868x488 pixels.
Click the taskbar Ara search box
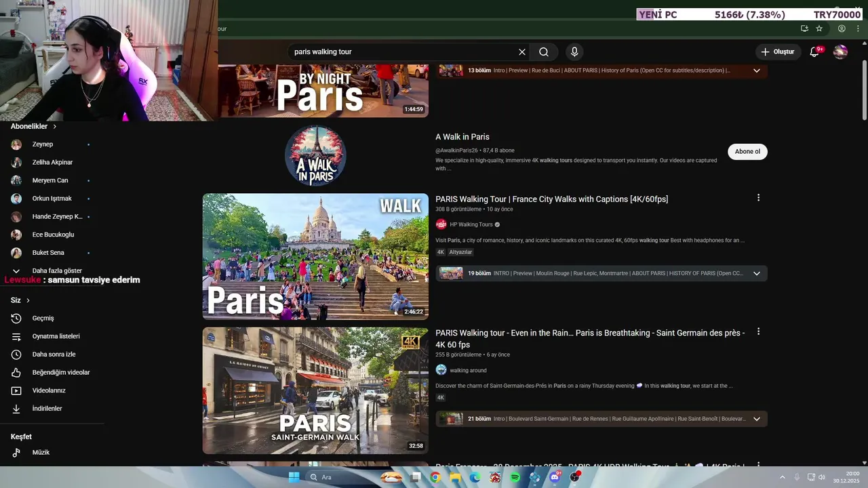click(339, 477)
